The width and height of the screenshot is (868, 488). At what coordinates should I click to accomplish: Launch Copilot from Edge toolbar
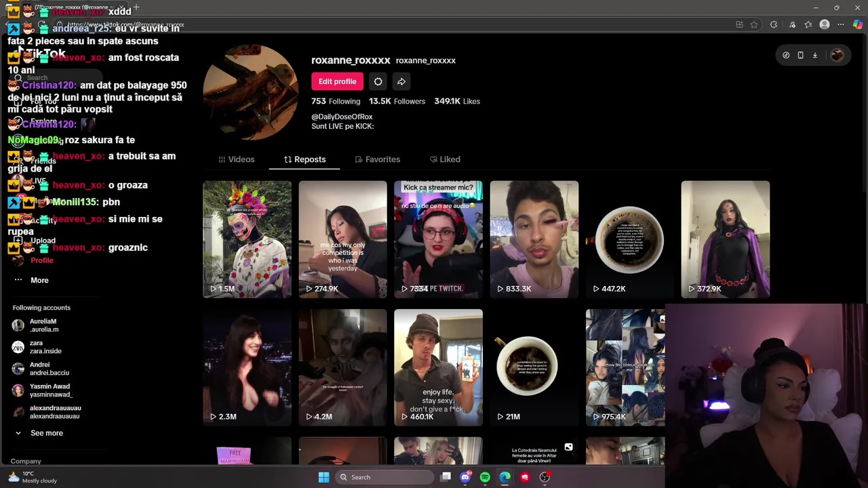(x=858, y=24)
